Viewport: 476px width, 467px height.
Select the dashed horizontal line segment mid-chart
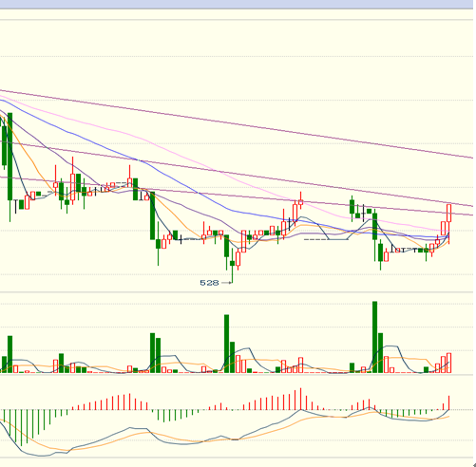click(314, 239)
